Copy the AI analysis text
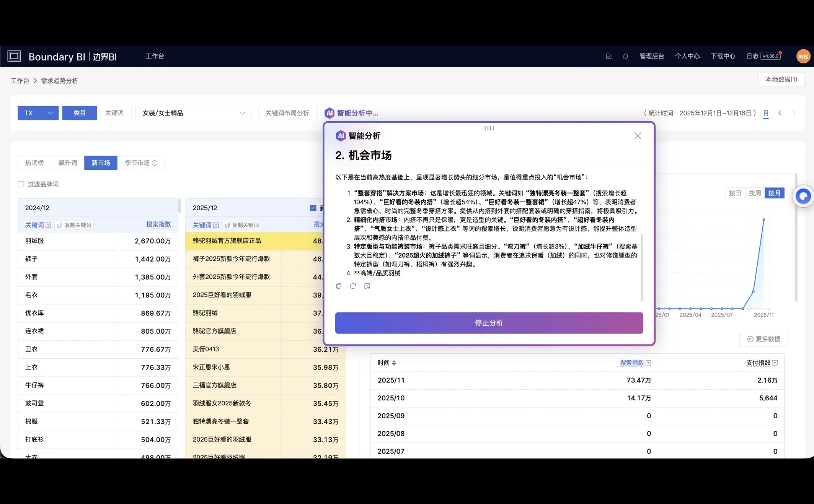 (338, 286)
